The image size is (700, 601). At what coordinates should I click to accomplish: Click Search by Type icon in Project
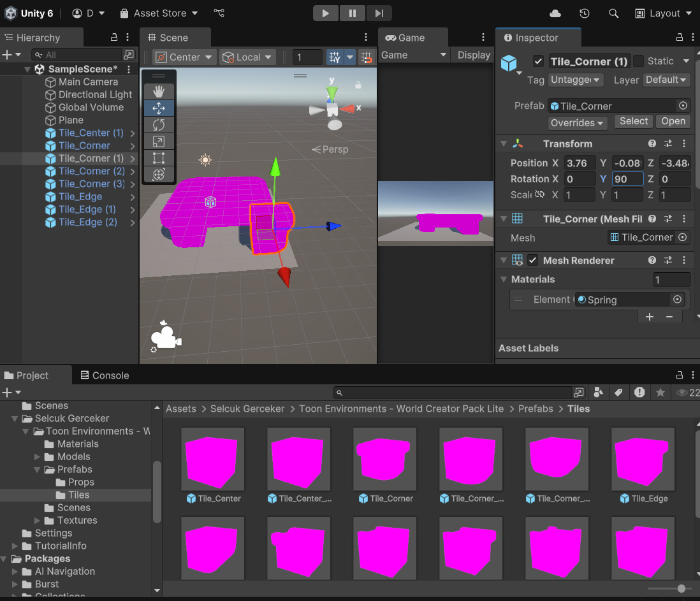[x=598, y=392]
